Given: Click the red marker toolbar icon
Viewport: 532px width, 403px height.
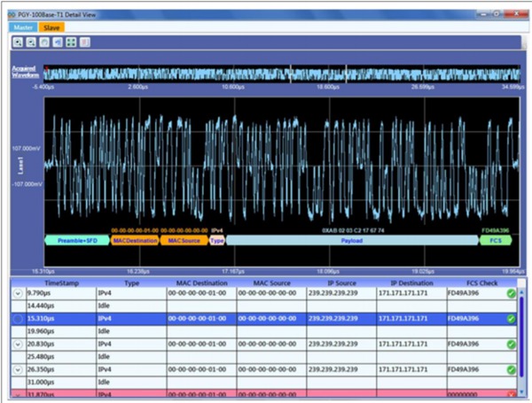Looking at the screenshot, I should coord(85,43).
